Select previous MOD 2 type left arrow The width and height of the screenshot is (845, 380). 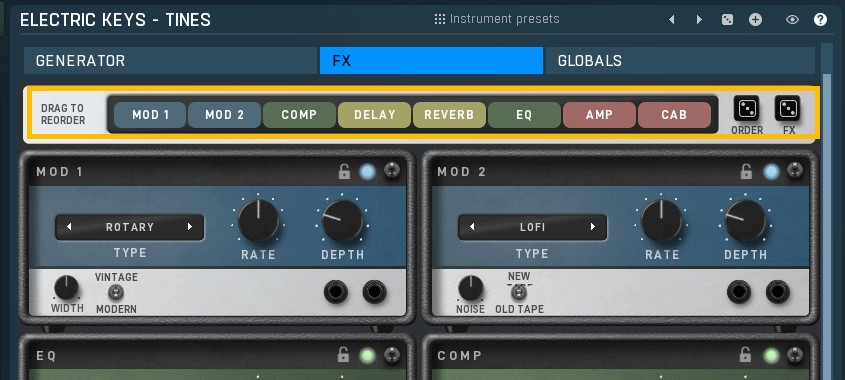pyautogui.click(x=472, y=227)
